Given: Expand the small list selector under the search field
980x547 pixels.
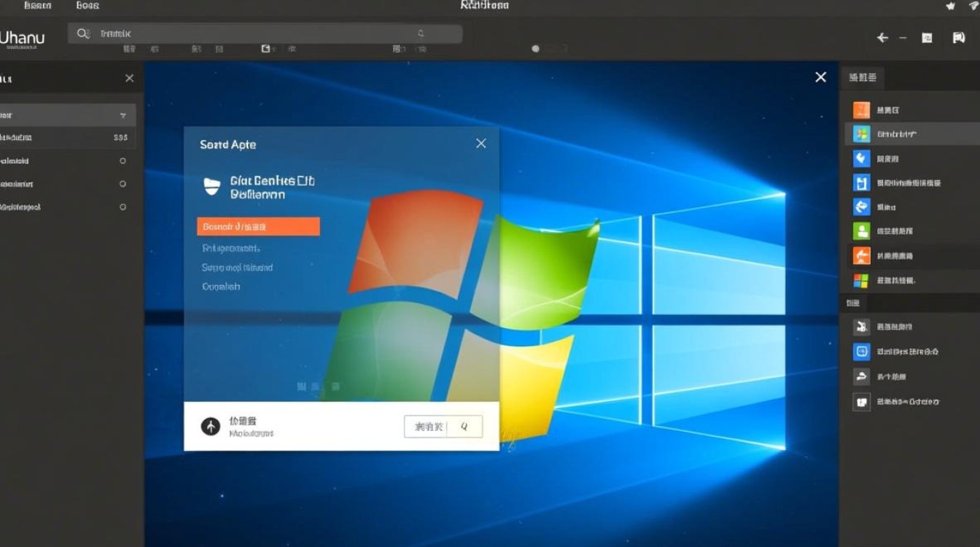Looking at the screenshot, I should click(x=397, y=49).
